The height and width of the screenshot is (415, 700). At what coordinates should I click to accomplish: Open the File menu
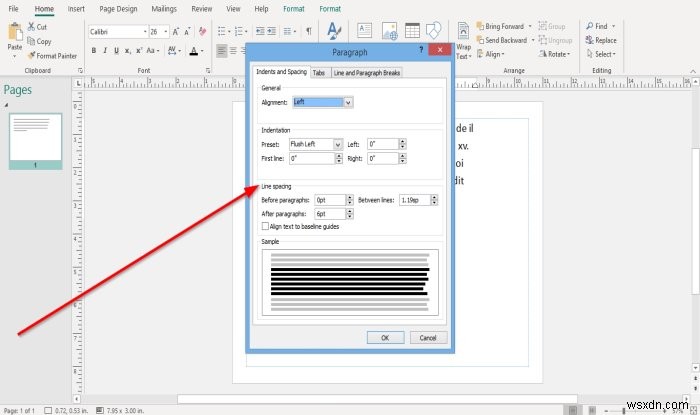pos(13,9)
